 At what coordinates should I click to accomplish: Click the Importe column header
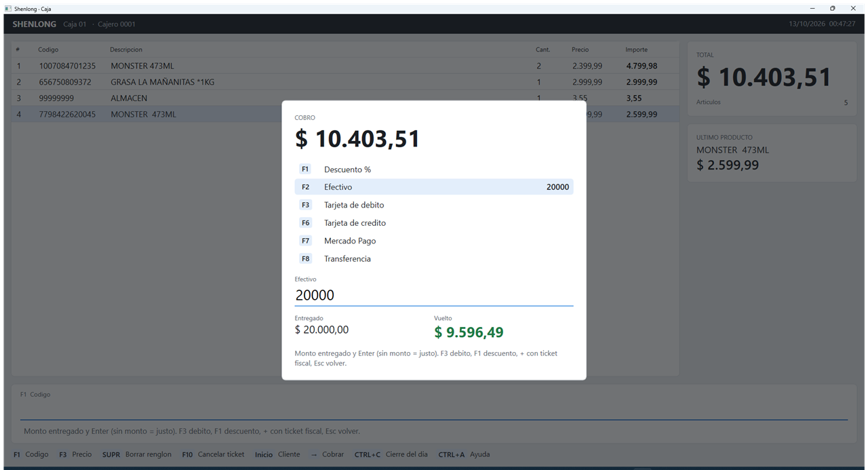click(x=637, y=50)
